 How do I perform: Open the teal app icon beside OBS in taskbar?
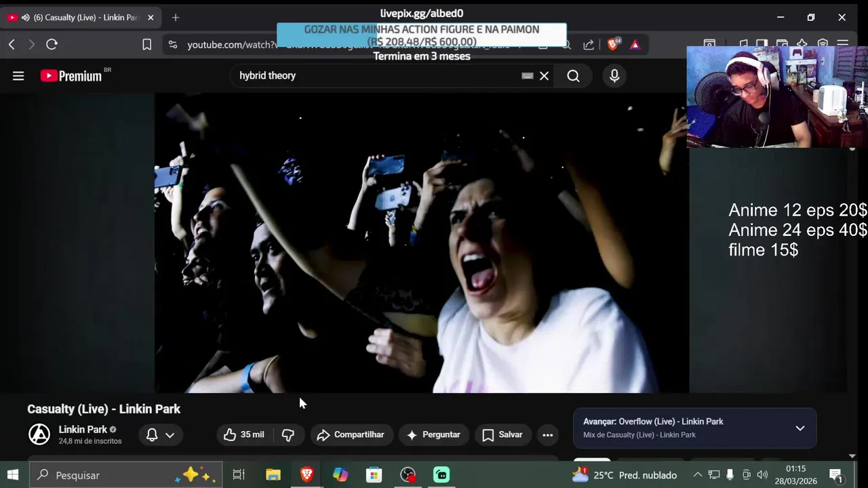click(441, 475)
